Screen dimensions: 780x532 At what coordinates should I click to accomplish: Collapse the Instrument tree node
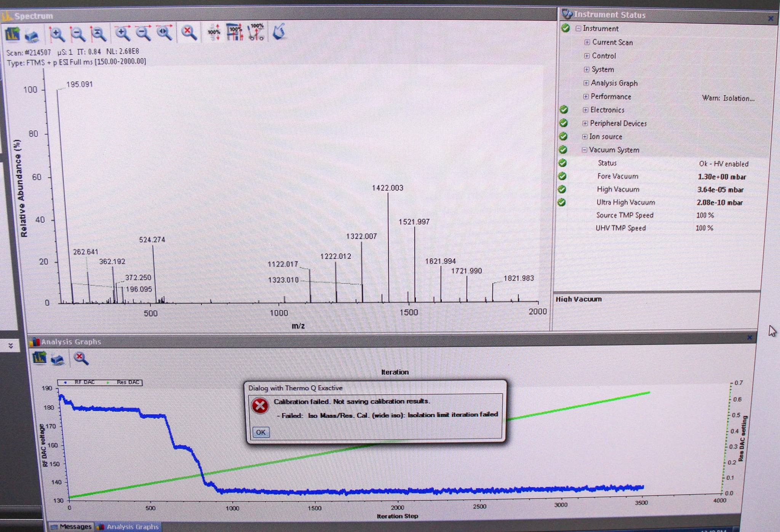coord(579,29)
